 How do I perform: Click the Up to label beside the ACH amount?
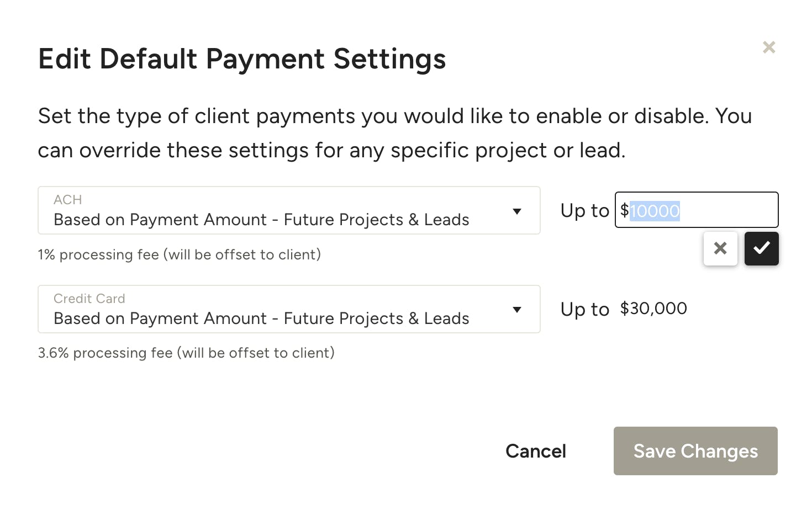584,210
